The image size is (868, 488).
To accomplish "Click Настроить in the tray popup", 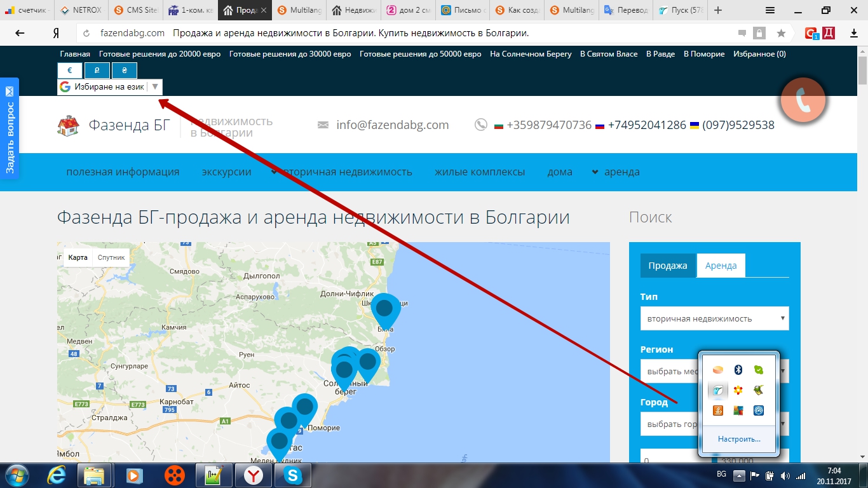I will click(738, 439).
